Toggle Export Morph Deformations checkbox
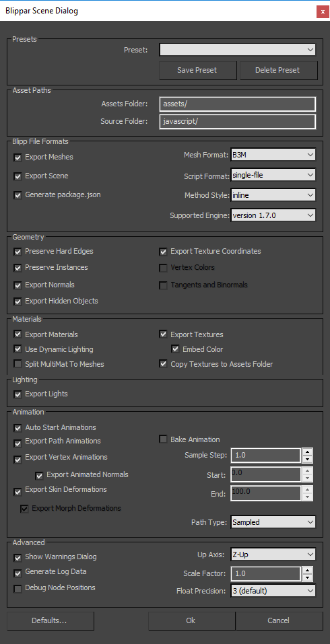The width and height of the screenshot is (330, 644). 25,509
